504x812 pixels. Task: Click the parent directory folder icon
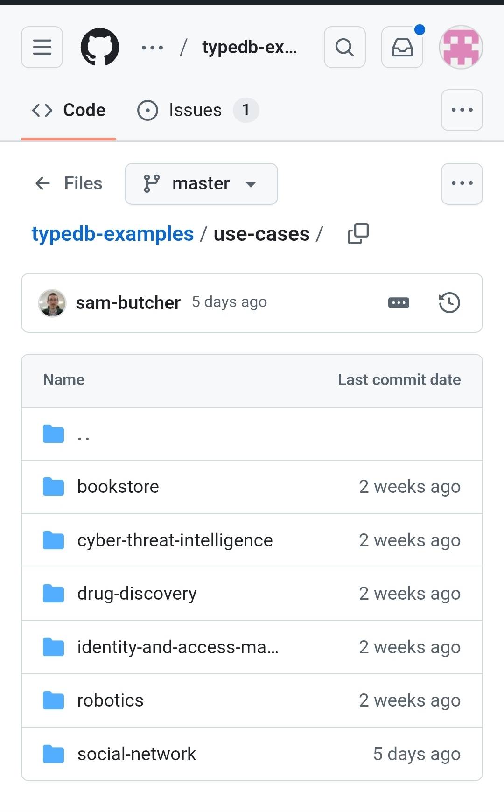click(x=53, y=434)
